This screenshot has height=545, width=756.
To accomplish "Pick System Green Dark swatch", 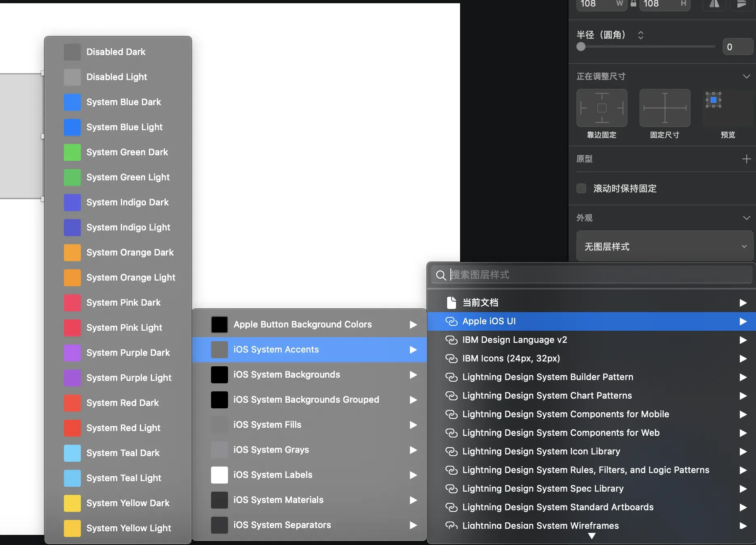I will pos(72,152).
